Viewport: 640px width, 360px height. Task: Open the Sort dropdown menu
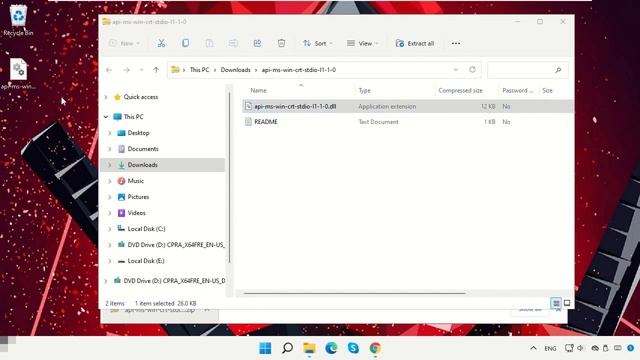pyautogui.click(x=318, y=43)
